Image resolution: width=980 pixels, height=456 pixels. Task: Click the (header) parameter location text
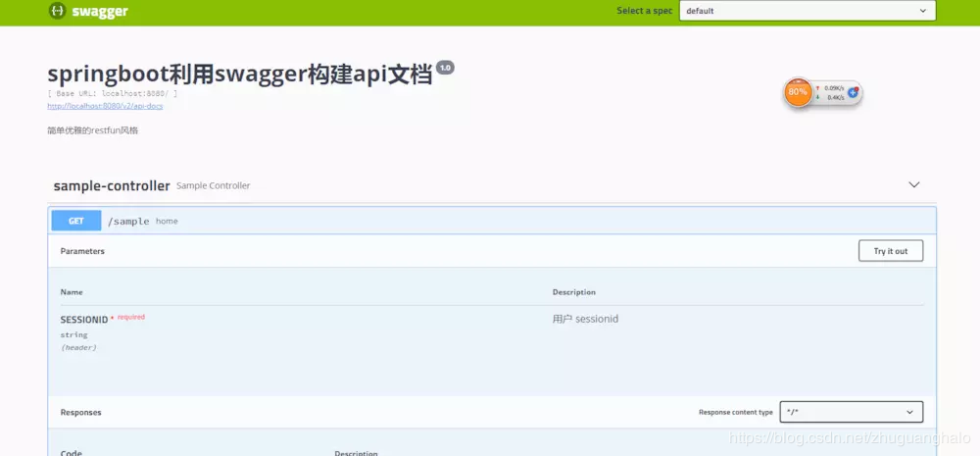[78, 347]
